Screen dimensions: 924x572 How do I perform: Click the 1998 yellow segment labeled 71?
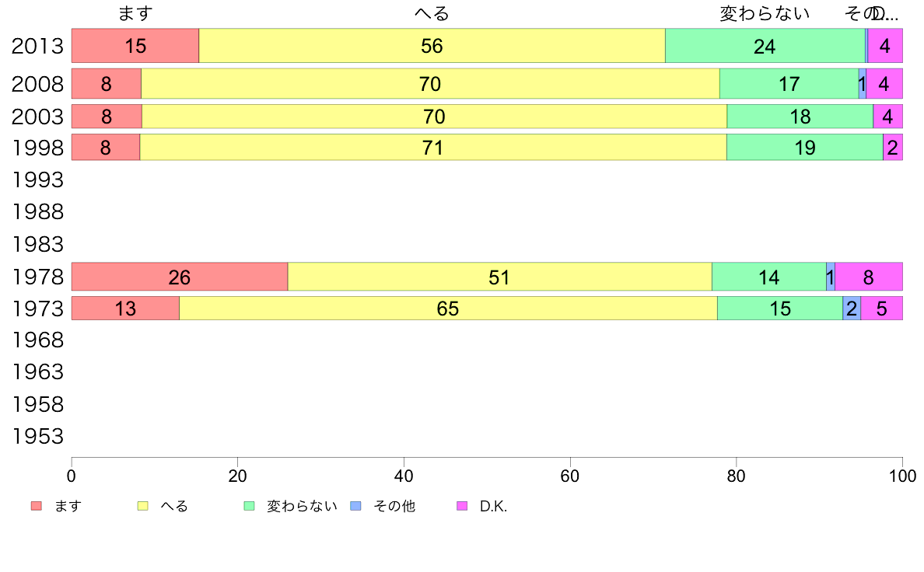[433, 147]
